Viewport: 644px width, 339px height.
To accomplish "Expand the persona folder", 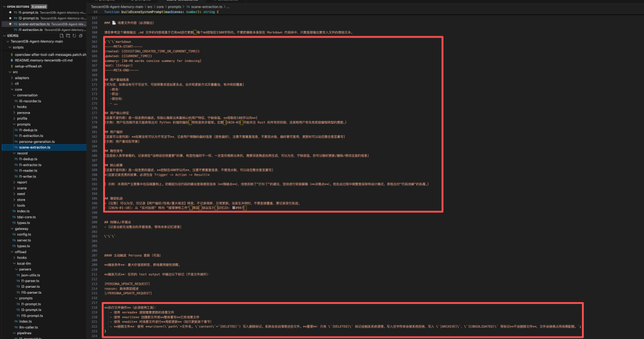I will pyautogui.click(x=14, y=113).
